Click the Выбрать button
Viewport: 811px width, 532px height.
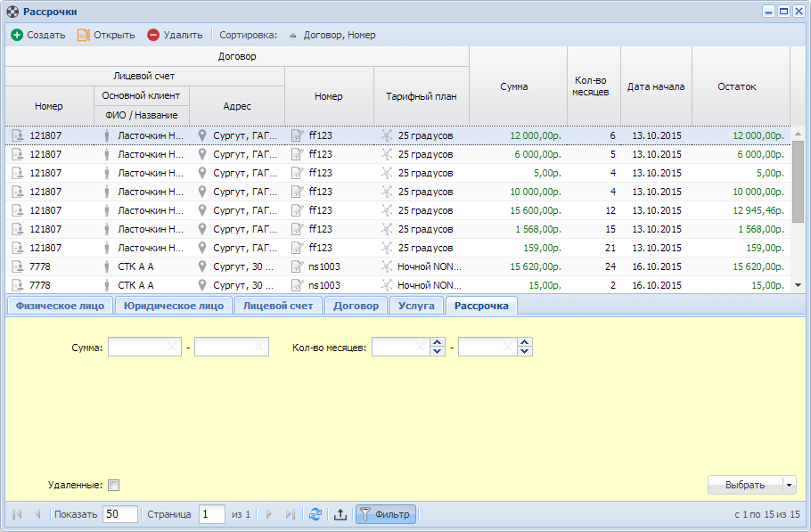745,485
